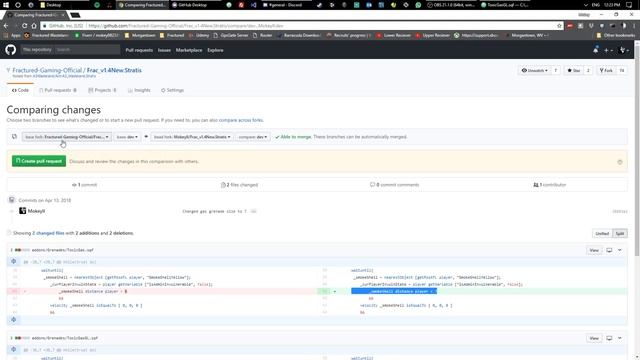Click Mokey avatar in commit list
This screenshot has width=640, height=360.
point(22,211)
